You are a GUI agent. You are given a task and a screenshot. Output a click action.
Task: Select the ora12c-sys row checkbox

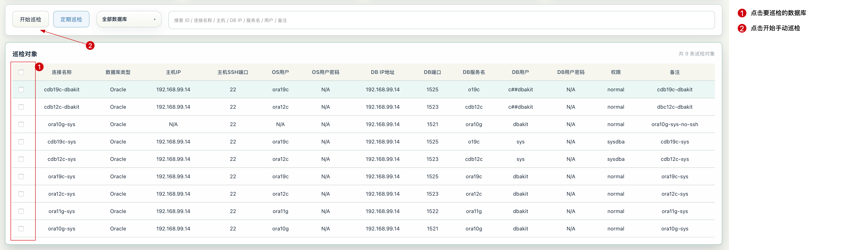click(21, 194)
